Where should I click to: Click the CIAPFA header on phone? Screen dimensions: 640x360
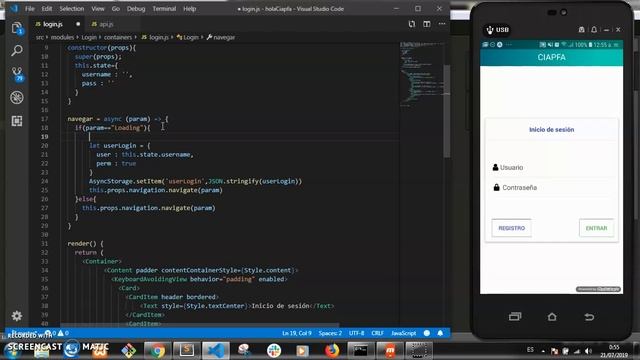click(551, 58)
